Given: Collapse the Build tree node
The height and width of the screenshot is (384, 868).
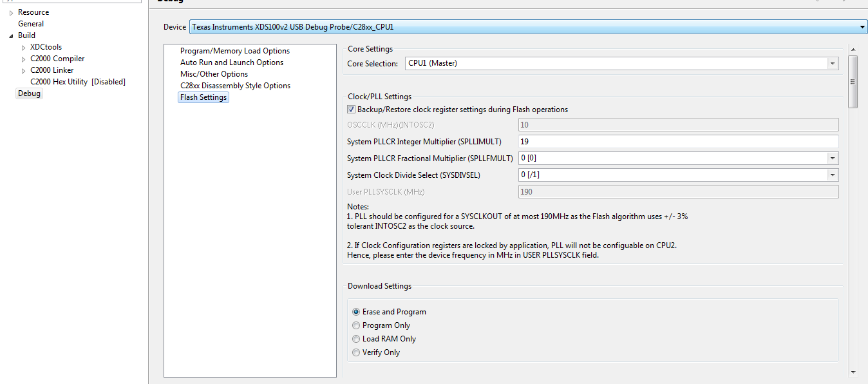Looking at the screenshot, I should 11,36.
